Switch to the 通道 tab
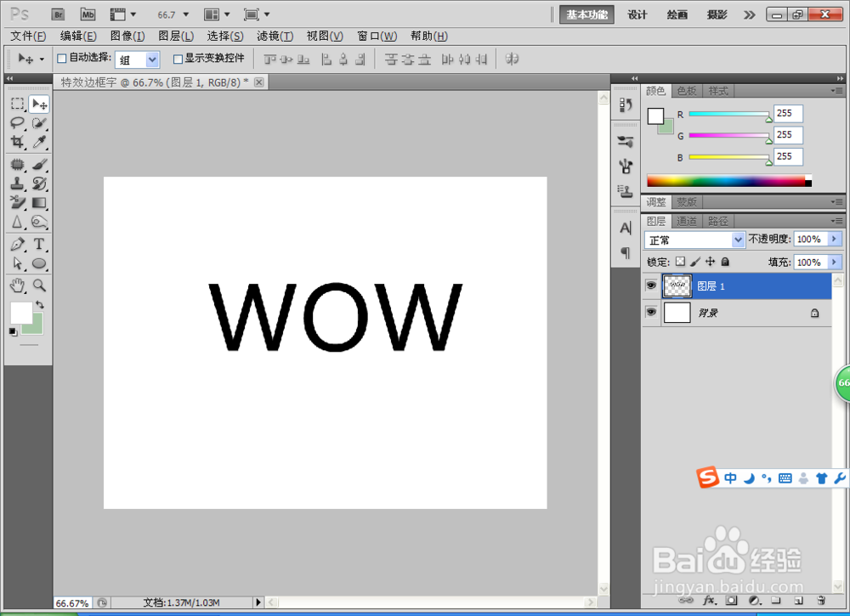This screenshot has width=850, height=616. pyautogui.click(x=687, y=221)
